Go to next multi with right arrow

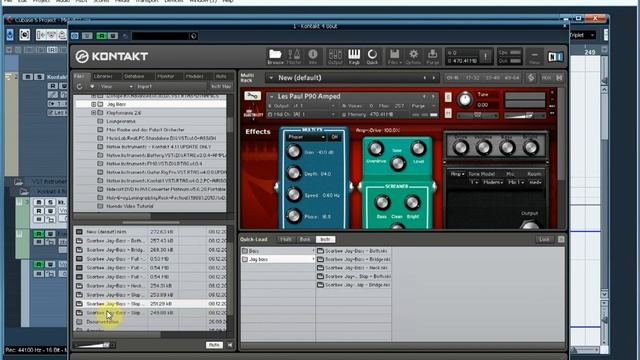click(x=434, y=78)
